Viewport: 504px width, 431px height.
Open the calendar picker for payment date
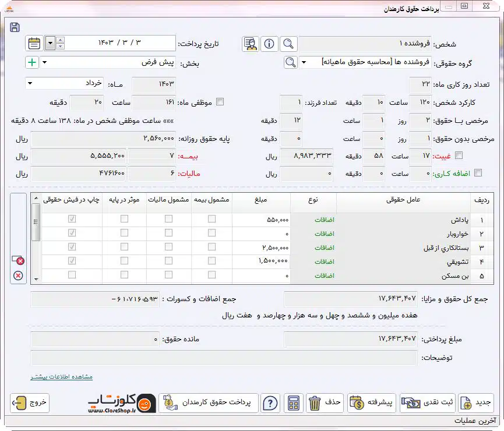click(x=34, y=43)
